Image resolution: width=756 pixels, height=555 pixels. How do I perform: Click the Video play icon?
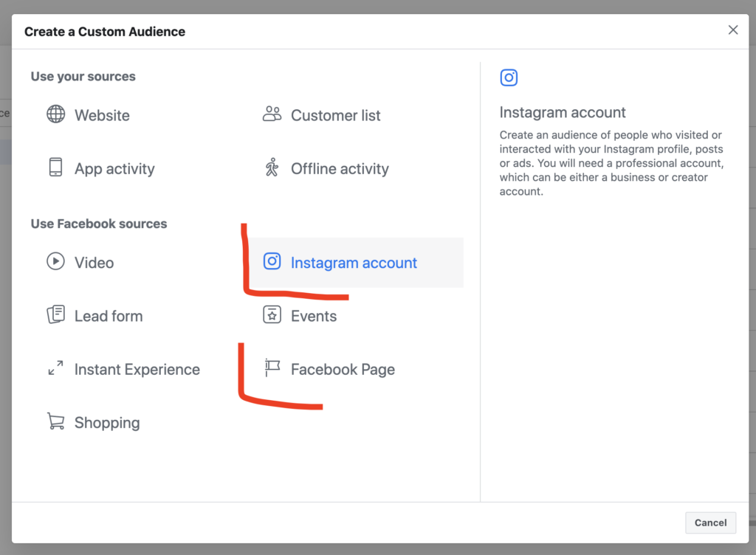55,261
